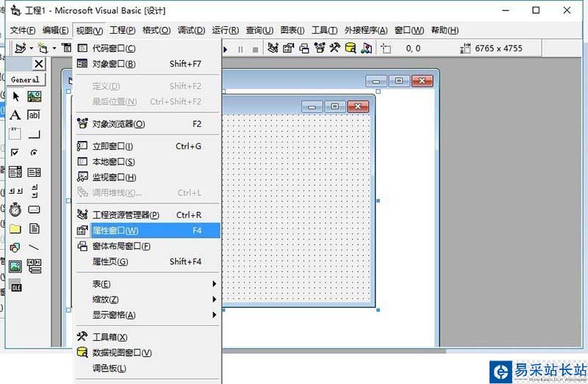
Task: Select the Pointer tool in the toolbox
Action: [15, 97]
